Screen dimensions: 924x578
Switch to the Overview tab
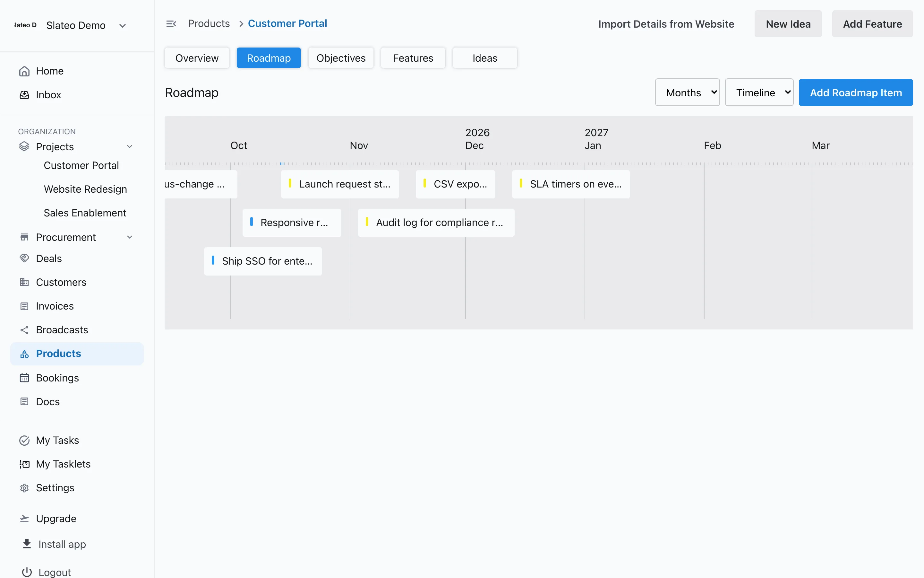pos(197,58)
